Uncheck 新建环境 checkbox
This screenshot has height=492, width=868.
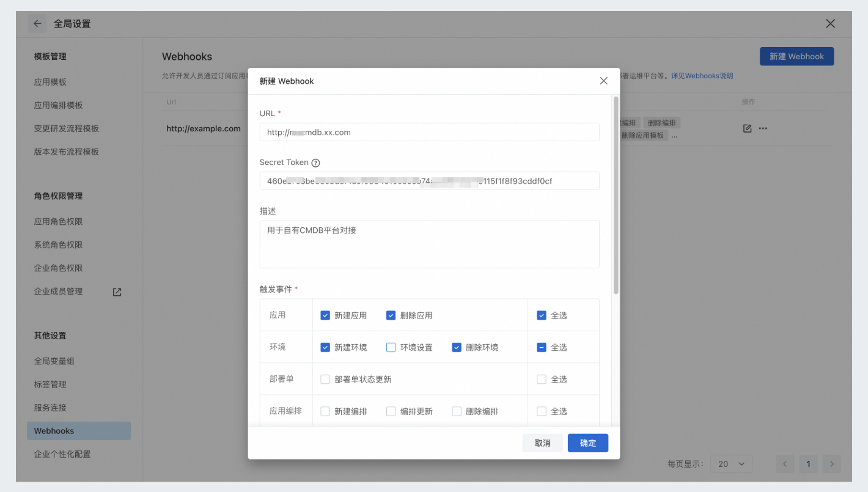[325, 347]
